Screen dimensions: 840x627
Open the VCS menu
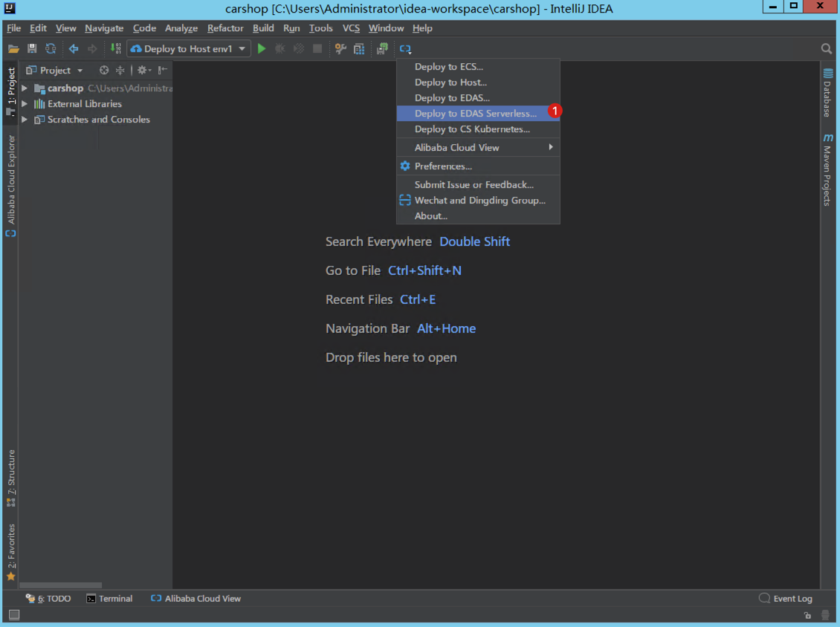pos(351,28)
